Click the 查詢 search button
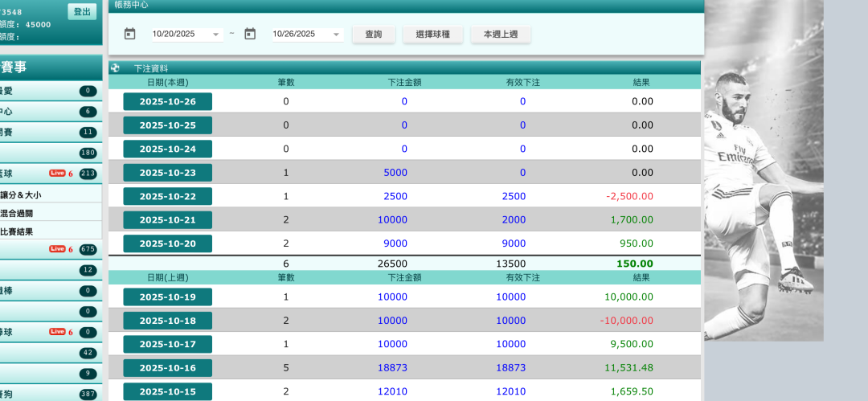 pyautogui.click(x=374, y=35)
